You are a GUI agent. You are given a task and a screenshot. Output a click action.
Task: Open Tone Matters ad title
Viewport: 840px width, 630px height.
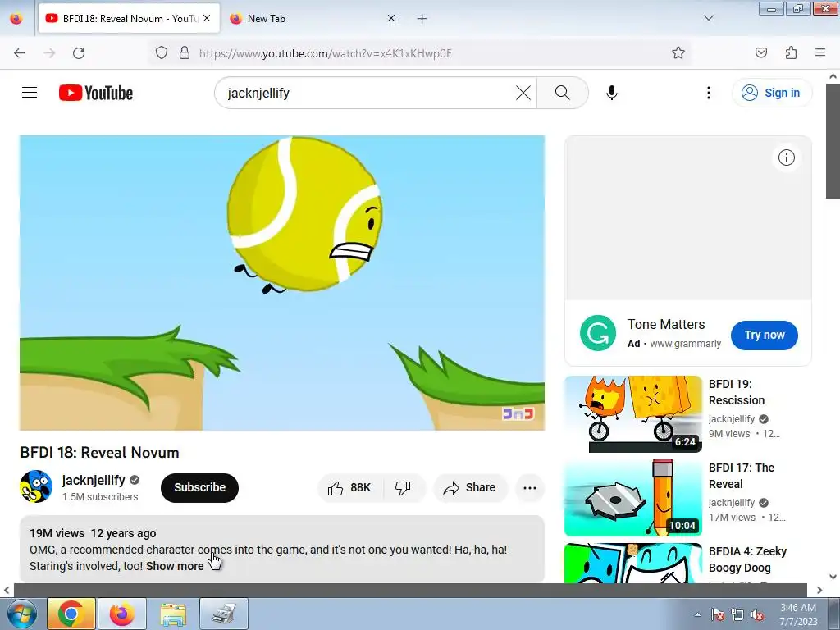[666, 324]
